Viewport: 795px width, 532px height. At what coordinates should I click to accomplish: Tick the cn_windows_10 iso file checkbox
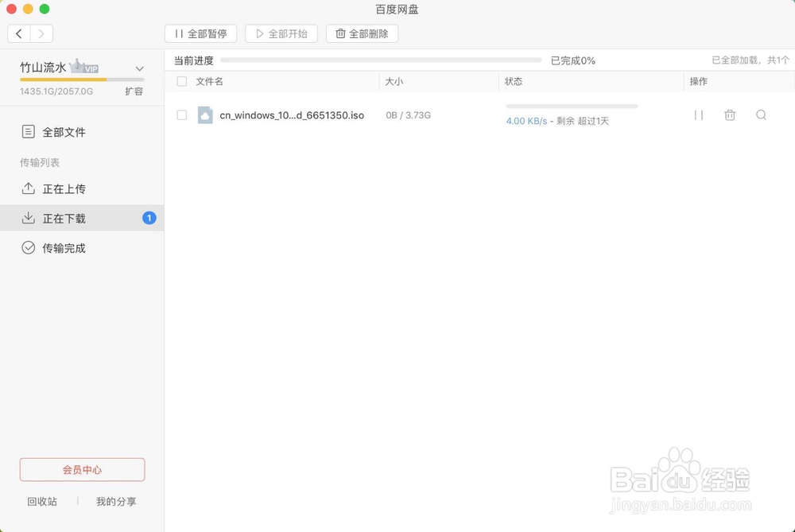click(181, 115)
